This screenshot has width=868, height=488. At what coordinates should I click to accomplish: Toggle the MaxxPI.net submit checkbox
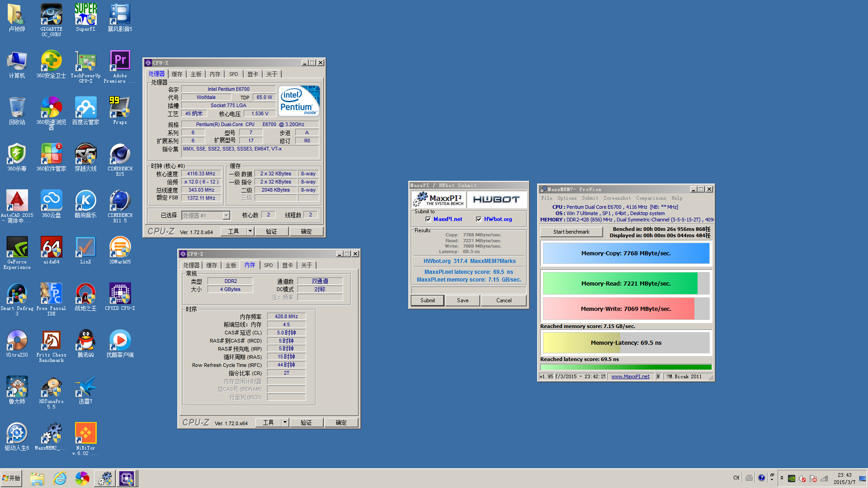[428, 219]
